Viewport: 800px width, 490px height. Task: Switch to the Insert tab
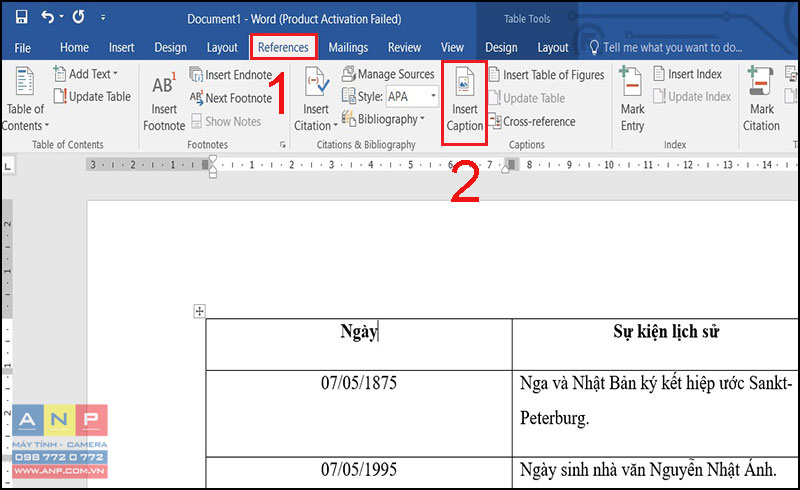click(x=121, y=47)
